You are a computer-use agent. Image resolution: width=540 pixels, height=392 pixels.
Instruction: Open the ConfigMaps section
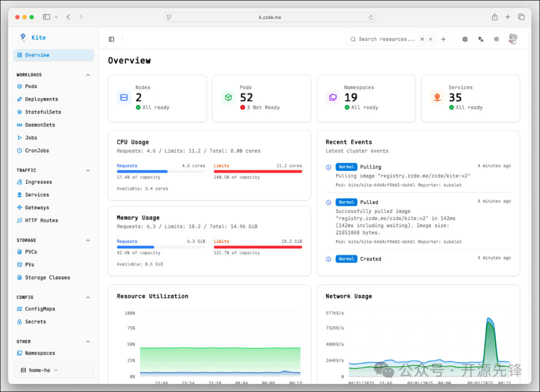pyautogui.click(x=41, y=308)
